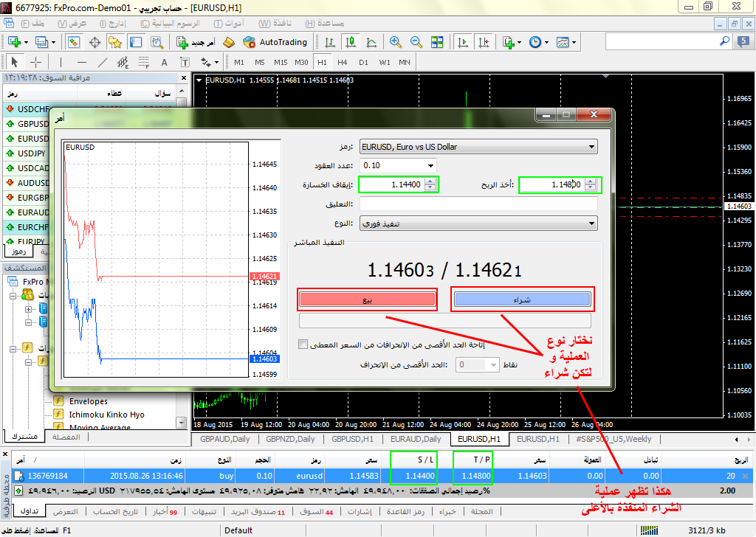Select the horizontal line tool
756x537 pixels.
point(81,62)
